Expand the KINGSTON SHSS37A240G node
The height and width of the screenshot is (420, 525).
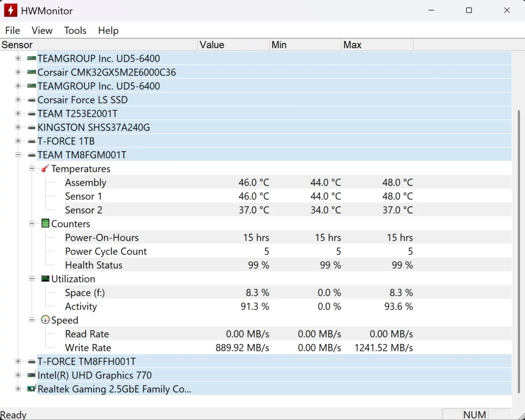coord(18,127)
